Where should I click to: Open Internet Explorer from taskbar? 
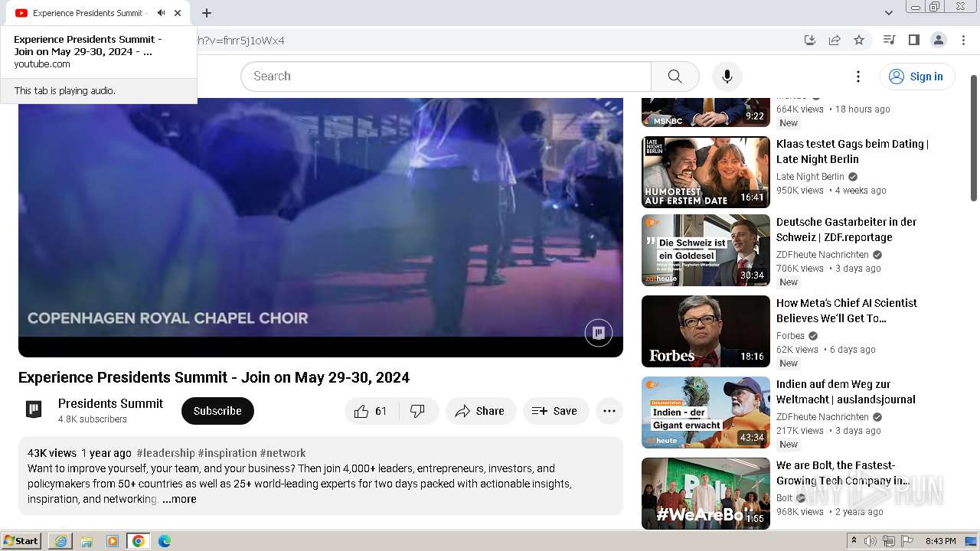[60, 541]
